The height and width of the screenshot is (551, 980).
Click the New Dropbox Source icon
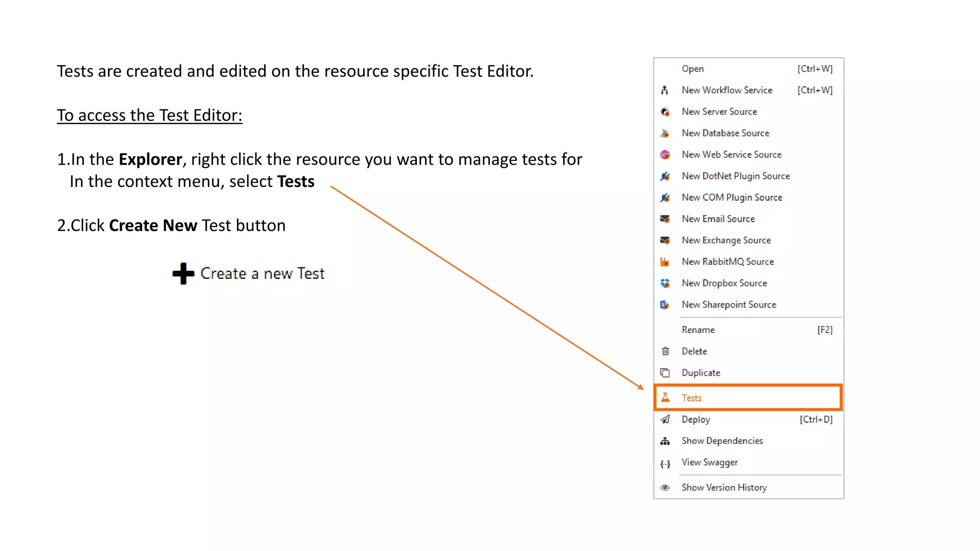tap(665, 283)
